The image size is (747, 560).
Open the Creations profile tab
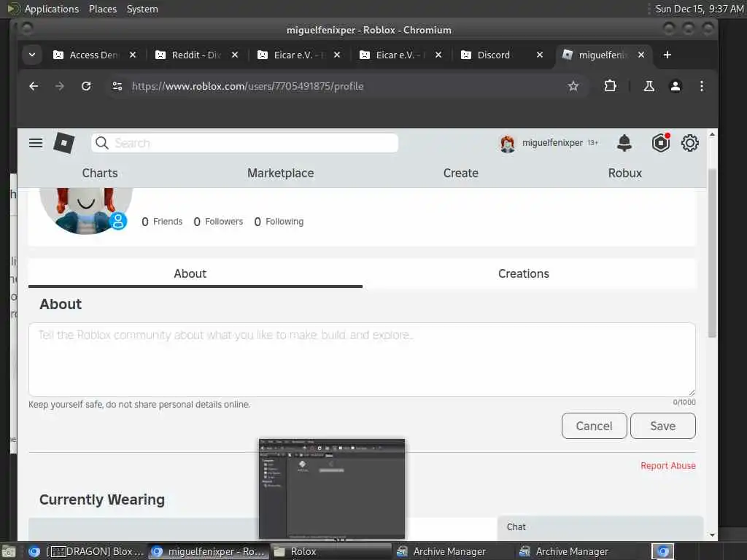pos(523,274)
